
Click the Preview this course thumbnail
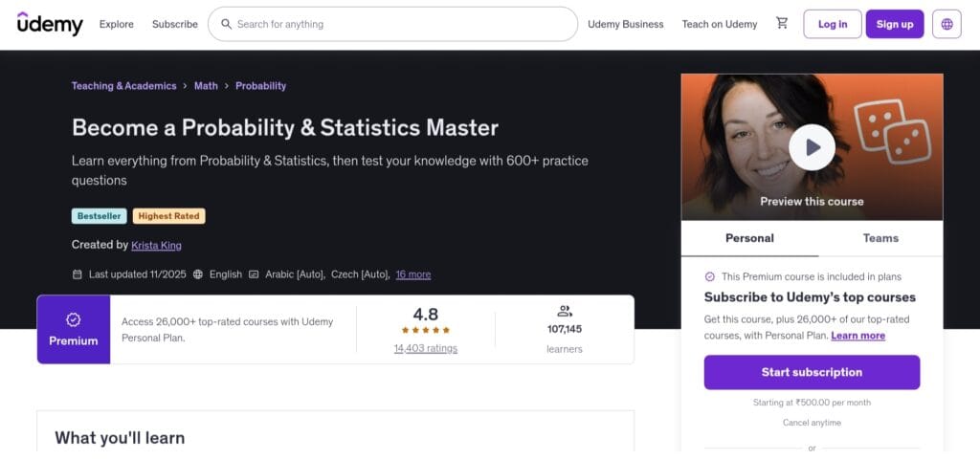point(812,146)
